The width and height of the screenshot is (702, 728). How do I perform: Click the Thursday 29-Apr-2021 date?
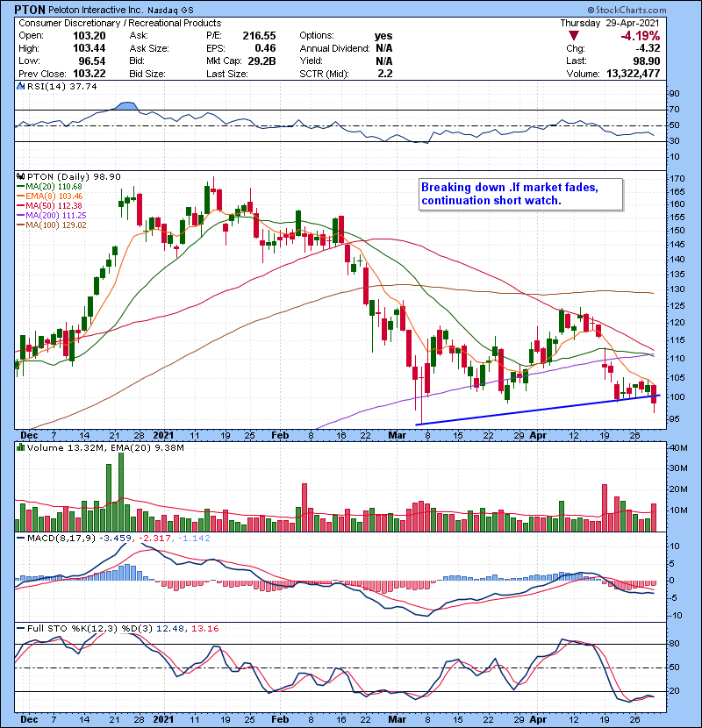click(x=610, y=23)
